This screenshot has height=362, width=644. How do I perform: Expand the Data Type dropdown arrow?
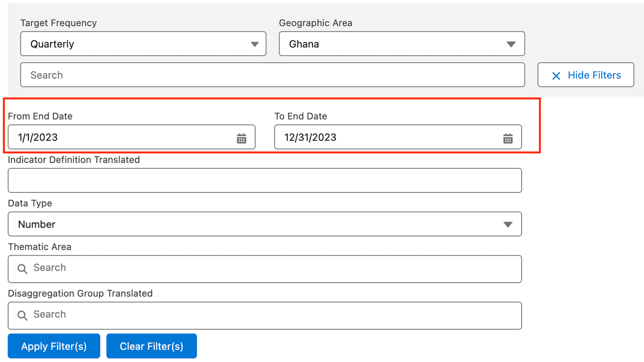coord(508,225)
